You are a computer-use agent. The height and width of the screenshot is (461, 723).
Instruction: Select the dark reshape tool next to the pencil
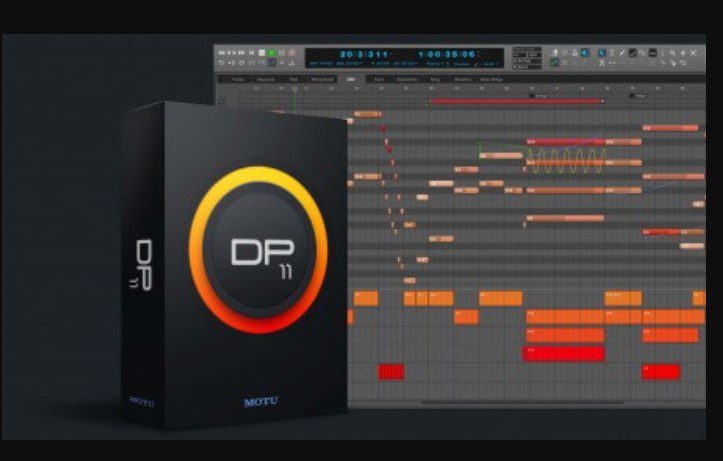coord(632,53)
